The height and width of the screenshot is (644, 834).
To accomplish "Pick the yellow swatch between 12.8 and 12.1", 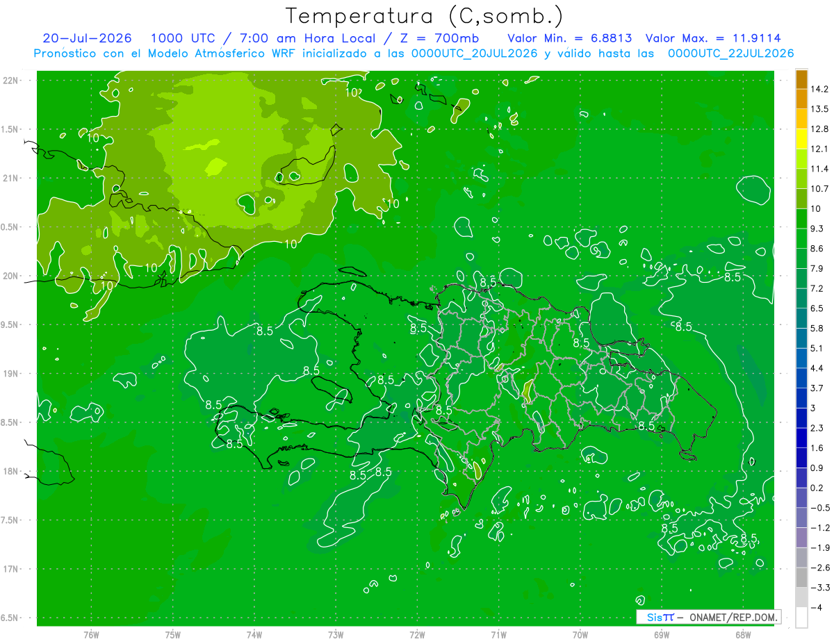I will 801,139.
